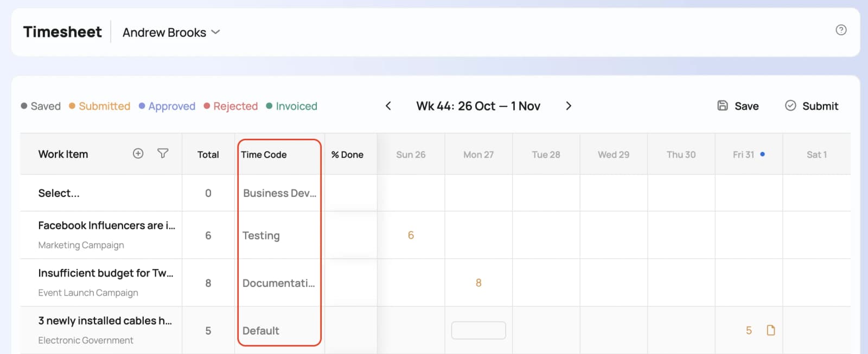The image size is (868, 354).
Task: Change the Business Dev time code
Action: (x=279, y=193)
